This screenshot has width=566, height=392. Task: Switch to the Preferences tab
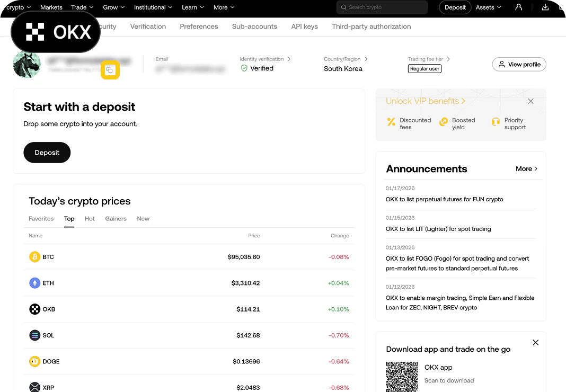[x=199, y=26]
